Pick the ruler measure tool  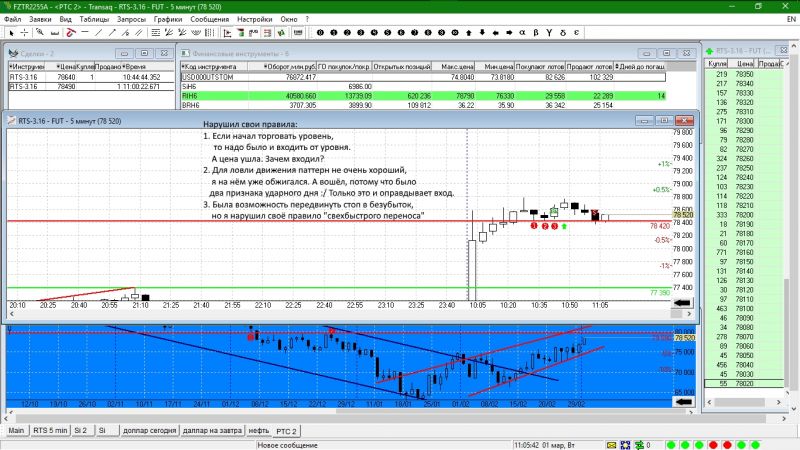54,33
